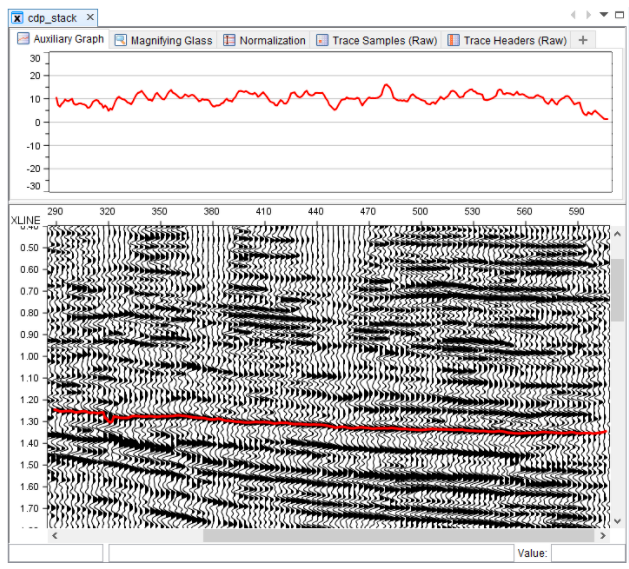This screenshot has height=569, width=629.
Task: Add a new tab with plus button
Action: click(x=583, y=40)
